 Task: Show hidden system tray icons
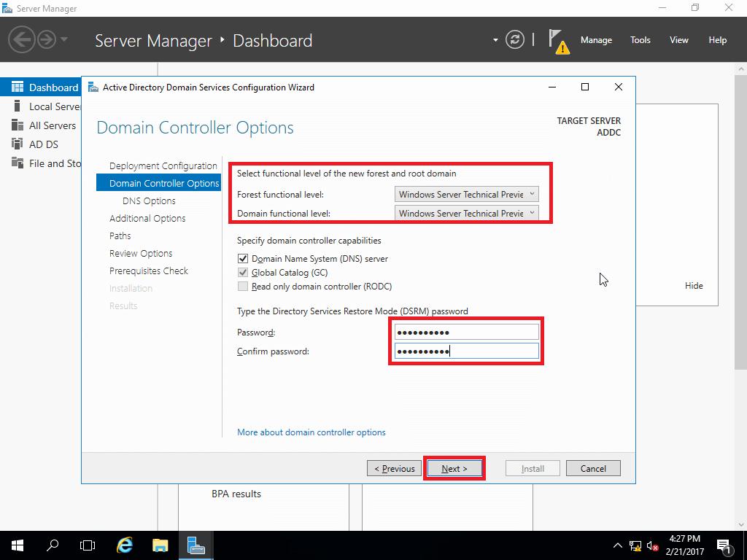617,545
